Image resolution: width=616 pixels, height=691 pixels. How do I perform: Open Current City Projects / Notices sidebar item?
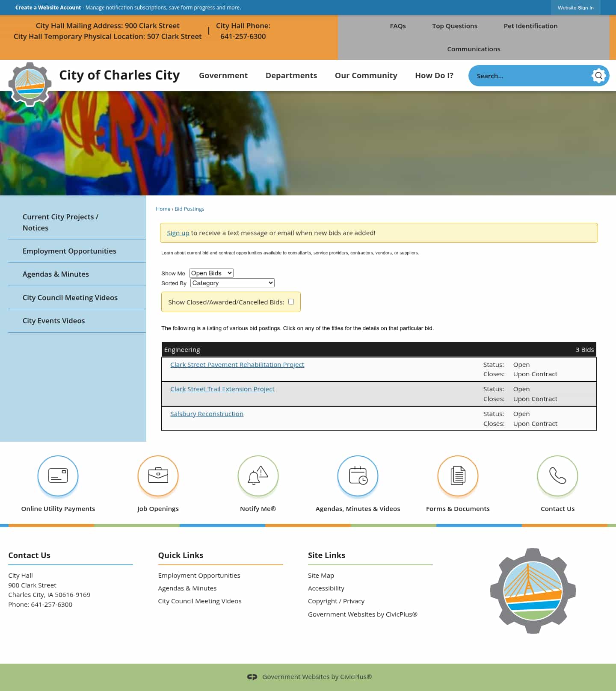pyautogui.click(x=77, y=222)
